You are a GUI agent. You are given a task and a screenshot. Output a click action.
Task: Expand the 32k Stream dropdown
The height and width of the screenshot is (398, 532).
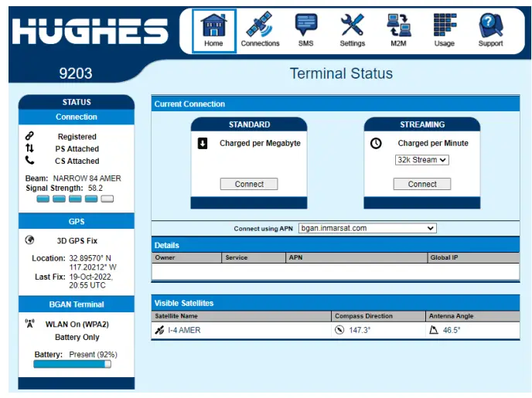tap(421, 160)
